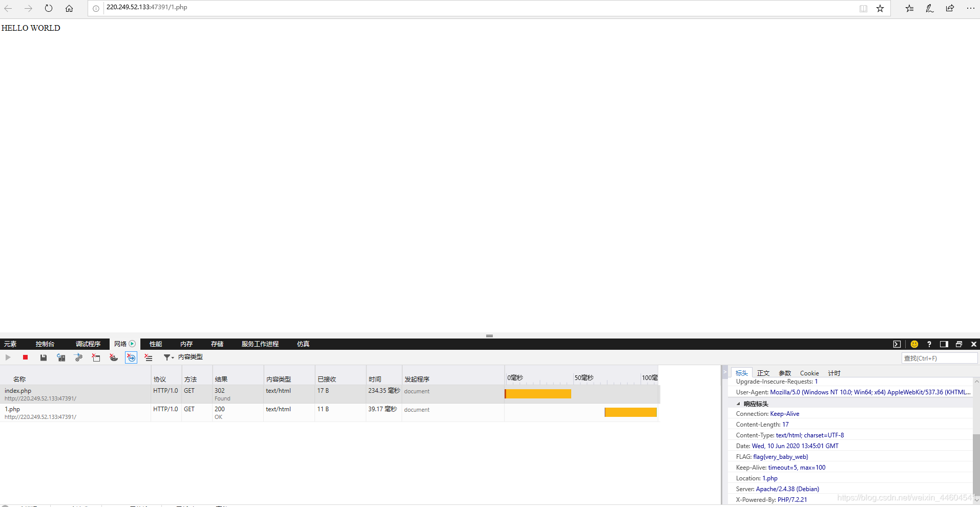Change DevTools dock position icon
Screen dimensions: 980x507
click(x=944, y=344)
